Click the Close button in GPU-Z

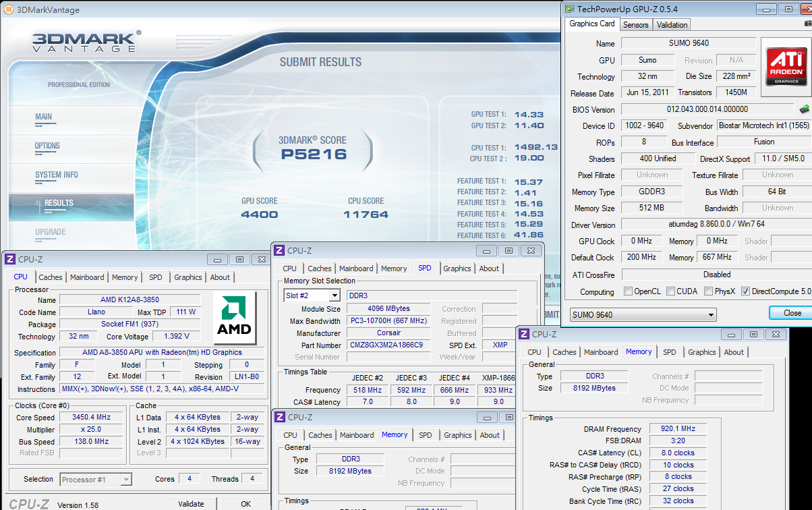coord(792,313)
